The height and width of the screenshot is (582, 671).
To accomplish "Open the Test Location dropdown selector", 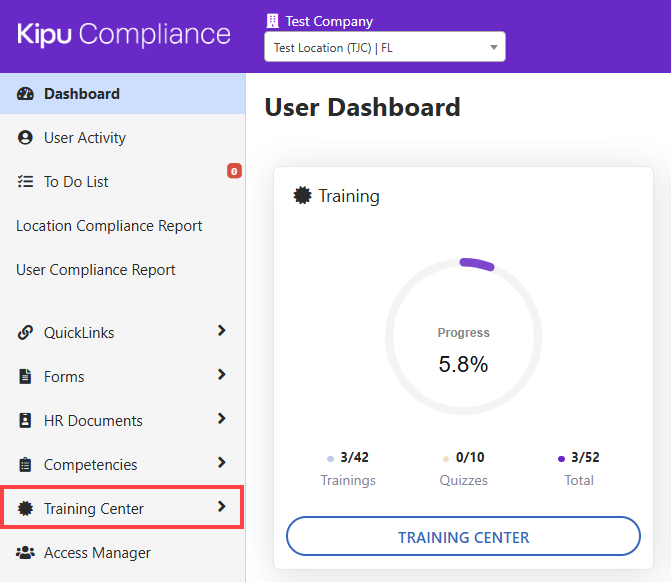I will point(384,47).
